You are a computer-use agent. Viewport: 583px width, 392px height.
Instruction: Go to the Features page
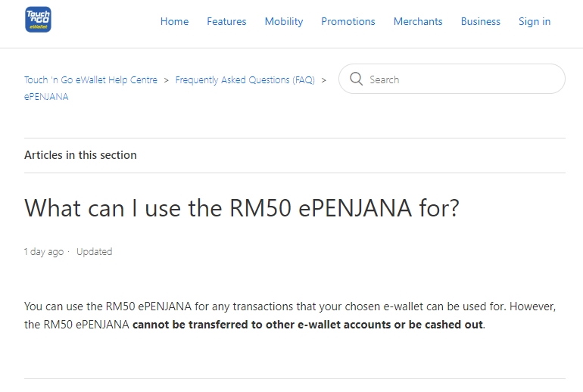pyautogui.click(x=226, y=21)
